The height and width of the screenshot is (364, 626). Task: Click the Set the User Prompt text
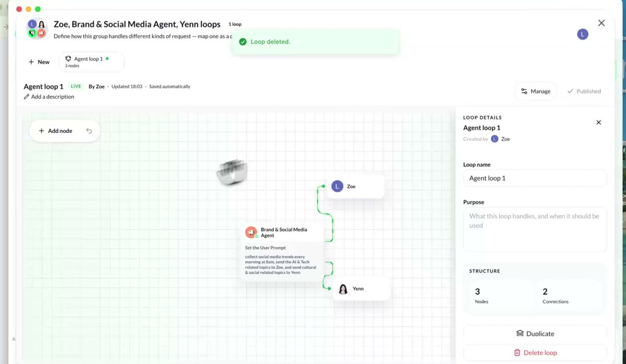tap(266, 248)
